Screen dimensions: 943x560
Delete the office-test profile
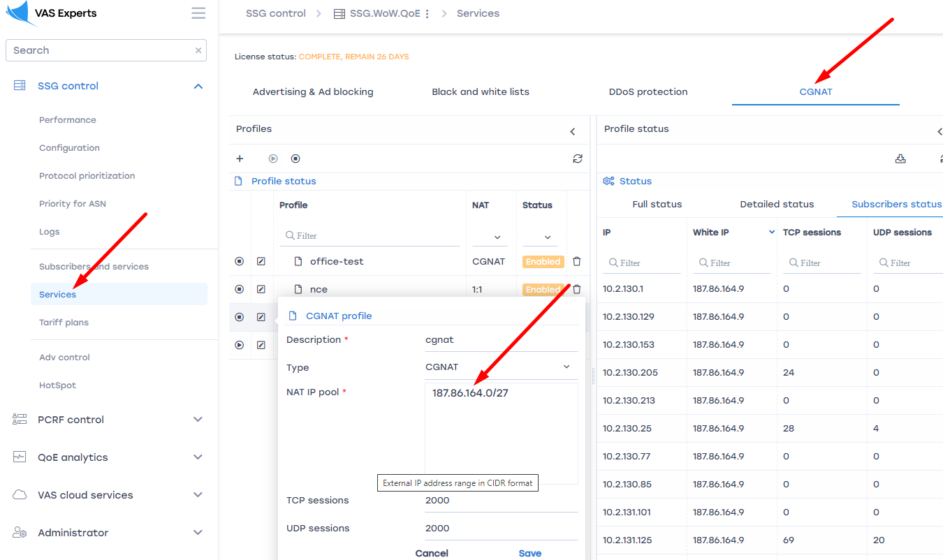(576, 261)
